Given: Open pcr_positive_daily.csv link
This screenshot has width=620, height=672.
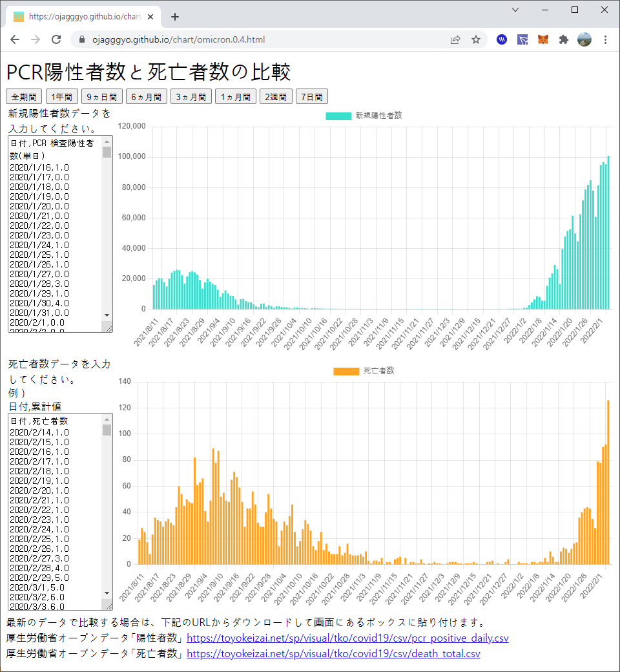Looking at the screenshot, I should tap(347, 638).
